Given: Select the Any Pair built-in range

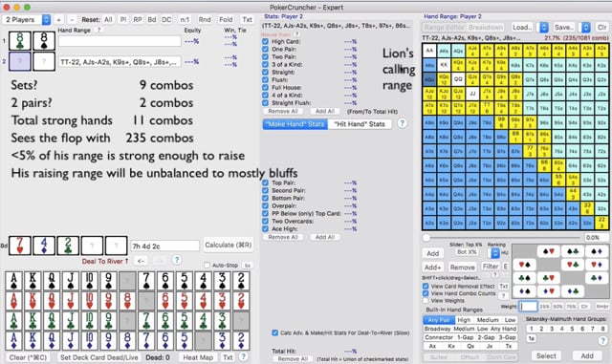Looking at the screenshot, I should pos(439,320).
